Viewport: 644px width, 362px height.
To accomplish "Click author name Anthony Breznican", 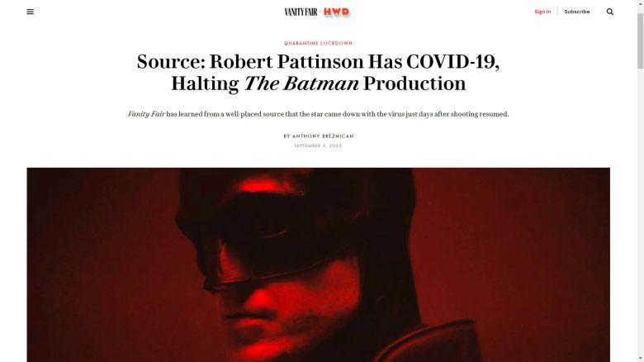I will (x=323, y=136).
